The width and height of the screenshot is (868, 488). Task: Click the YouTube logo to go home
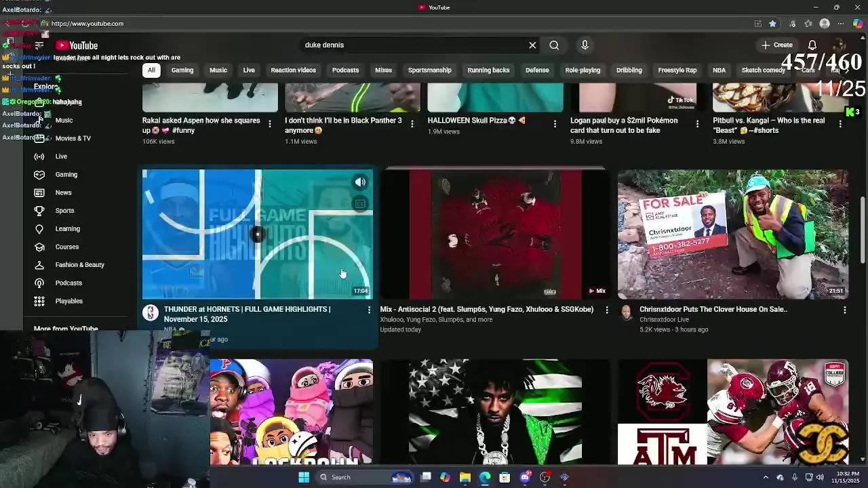click(77, 45)
